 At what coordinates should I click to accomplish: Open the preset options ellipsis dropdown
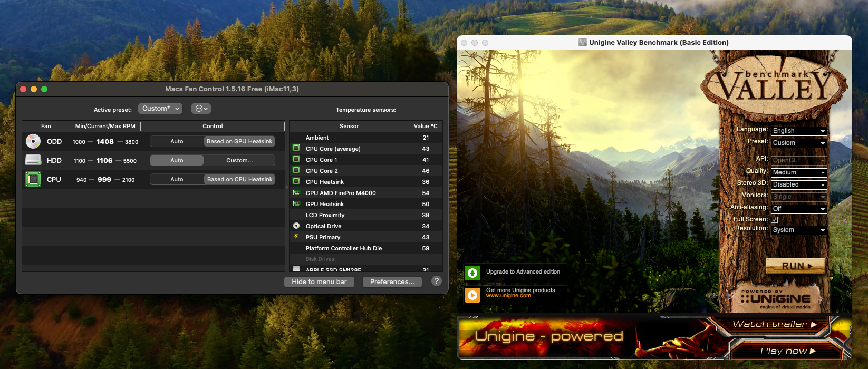(x=201, y=109)
